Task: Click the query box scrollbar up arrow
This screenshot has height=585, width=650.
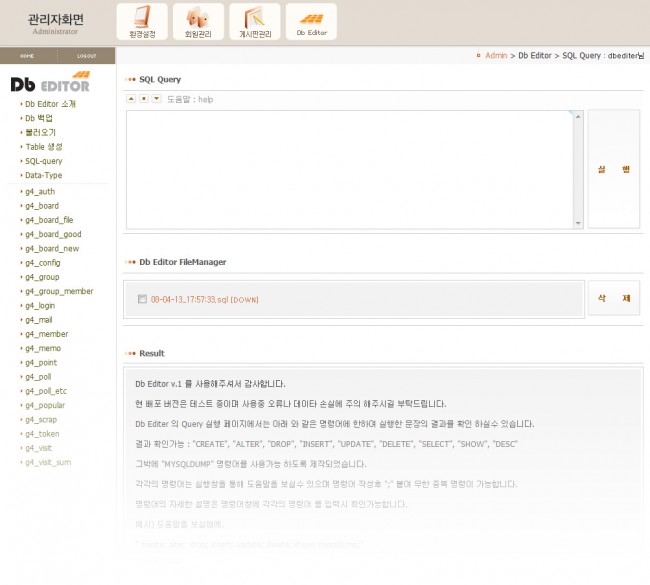Action: (x=578, y=117)
